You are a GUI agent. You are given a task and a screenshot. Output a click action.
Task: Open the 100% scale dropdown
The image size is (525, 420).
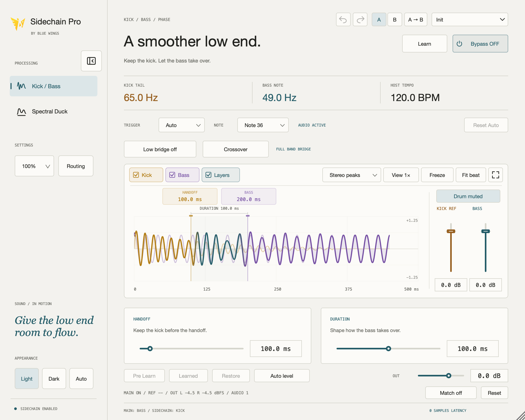34,166
